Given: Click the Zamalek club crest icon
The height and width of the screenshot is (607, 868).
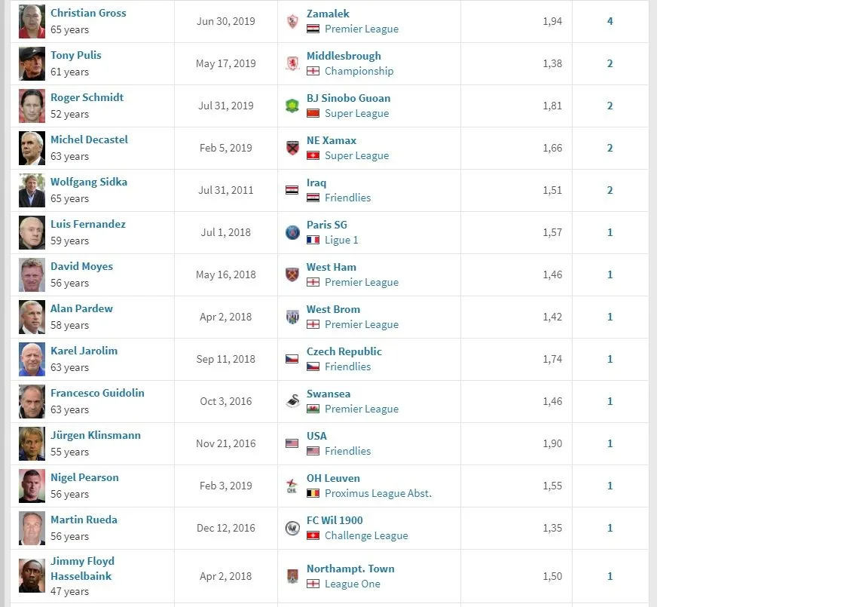Looking at the screenshot, I should click(292, 21).
